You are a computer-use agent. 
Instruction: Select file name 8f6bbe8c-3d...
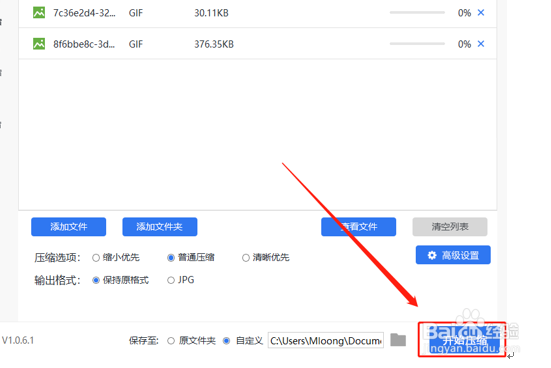84,44
